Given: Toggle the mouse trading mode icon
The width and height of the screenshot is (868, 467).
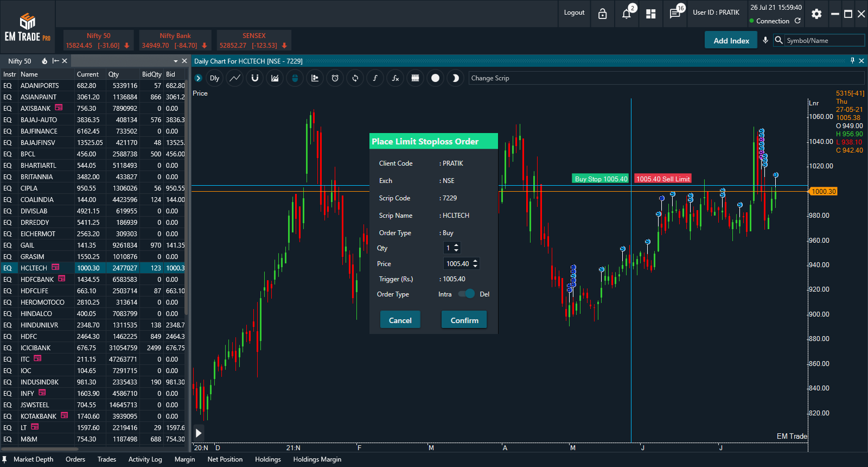Looking at the screenshot, I should pos(295,78).
